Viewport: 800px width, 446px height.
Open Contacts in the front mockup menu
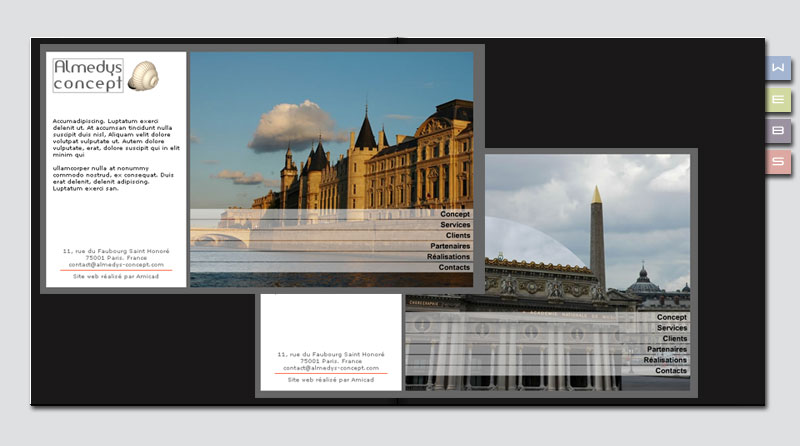[453, 268]
